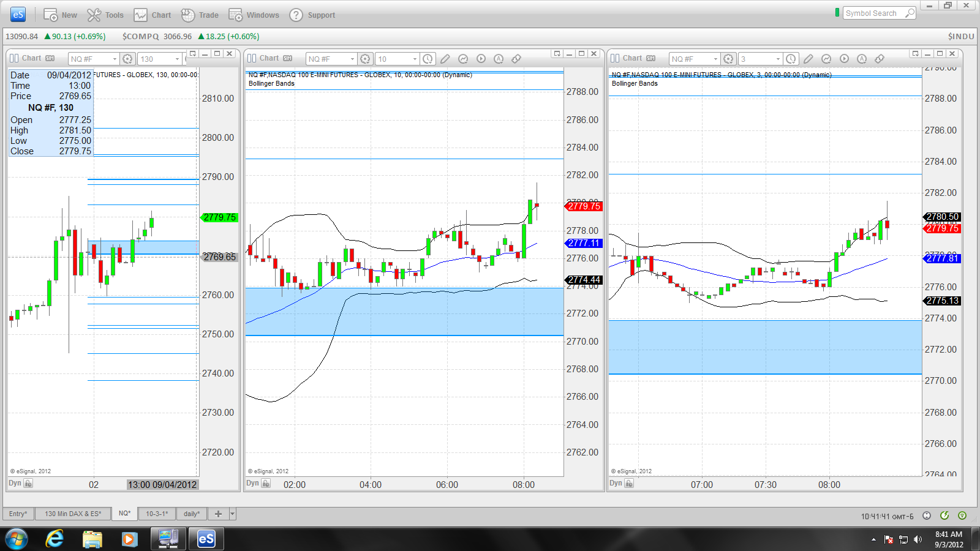Click the green refresh status bar icon
This screenshot has width=980, height=551.
(x=944, y=515)
